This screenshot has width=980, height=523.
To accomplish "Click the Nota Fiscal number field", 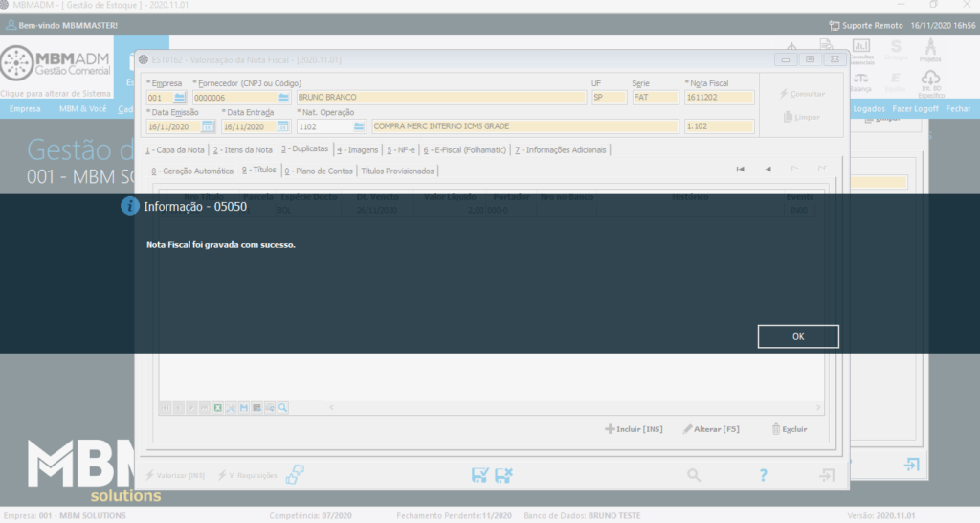I will [x=720, y=98].
